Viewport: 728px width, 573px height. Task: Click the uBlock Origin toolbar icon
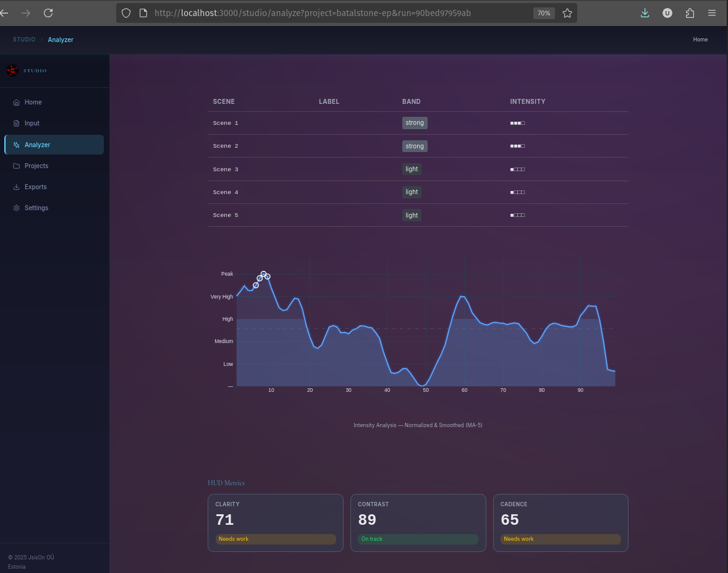click(x=667, y=12)
